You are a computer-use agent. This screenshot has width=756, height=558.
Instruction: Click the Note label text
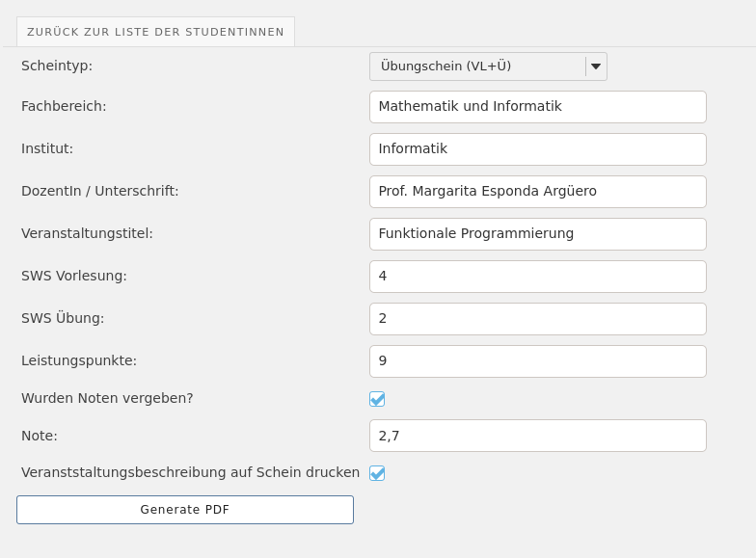40,436
